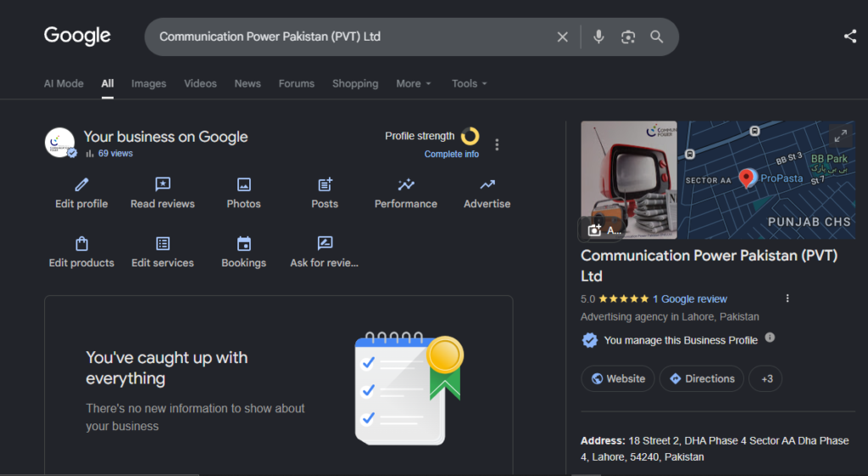Open Performance insights
The width and height of the screenshot is (868, 476).
click(x=406, y=193)
